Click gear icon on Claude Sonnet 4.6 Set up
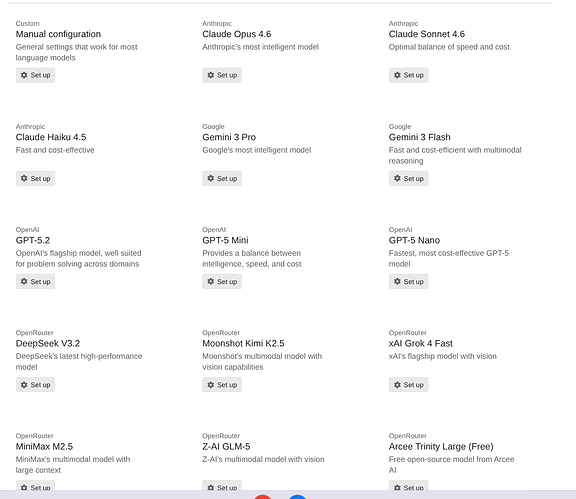Screen dimensions: 576x499 (x=397, y=75)
